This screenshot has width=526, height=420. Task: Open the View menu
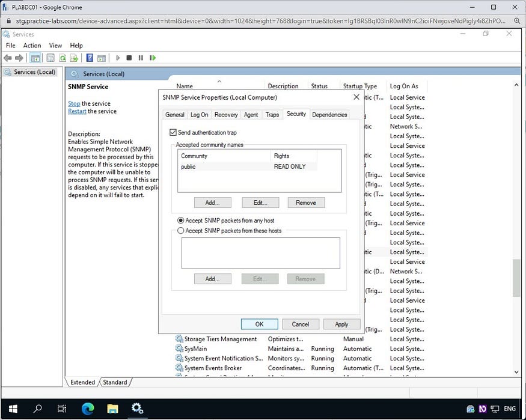[55, 45]
